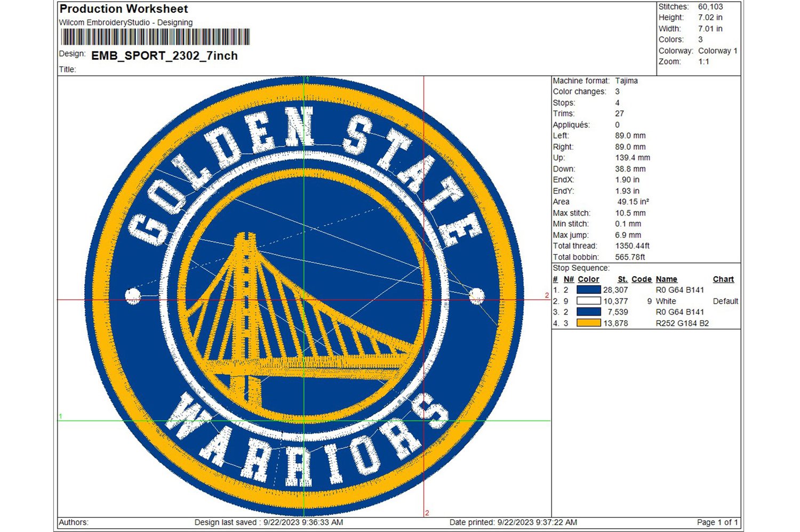The image size is (800, 532).
Task: Click the stitch count 13,878
Action: [615, 323]
